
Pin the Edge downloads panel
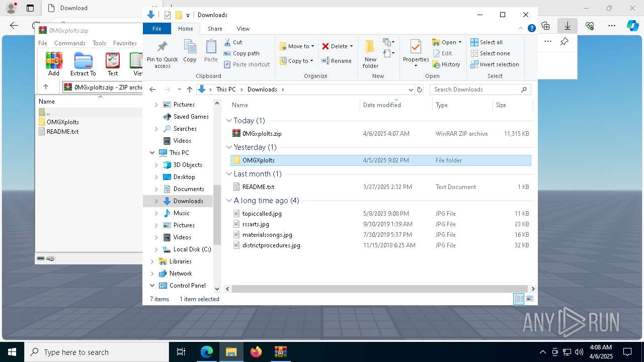(565, 42)
